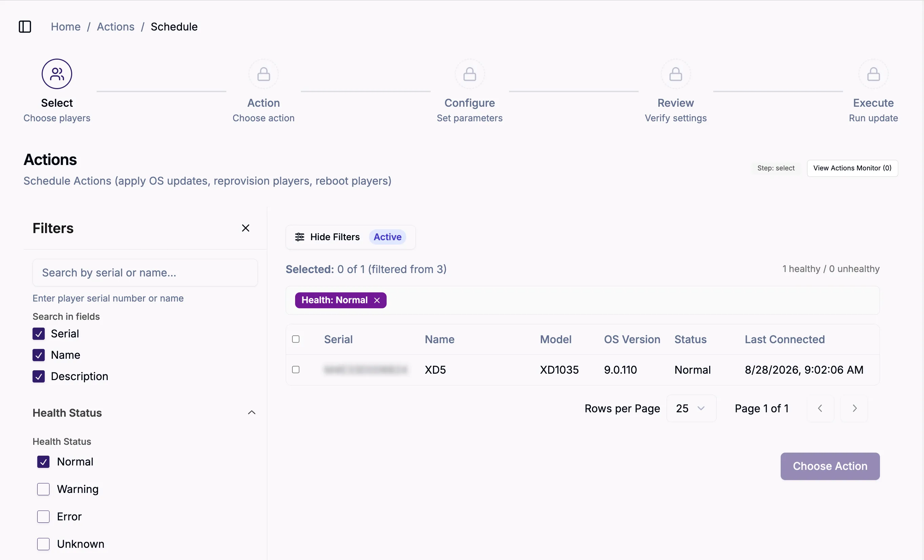Click the Actions breadcrumb link
This screenshot has height=560, width=924.
click(x=116, y=27)
